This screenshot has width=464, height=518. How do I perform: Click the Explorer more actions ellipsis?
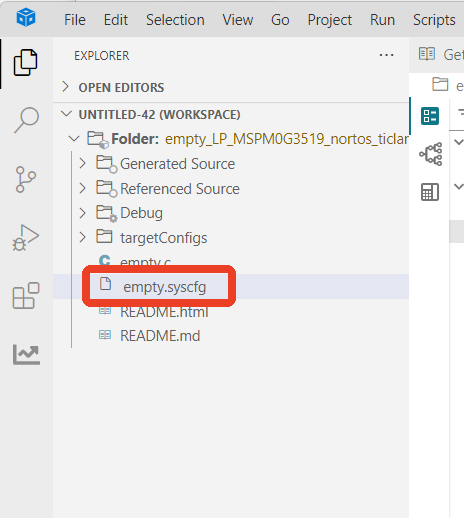point(386,55)
